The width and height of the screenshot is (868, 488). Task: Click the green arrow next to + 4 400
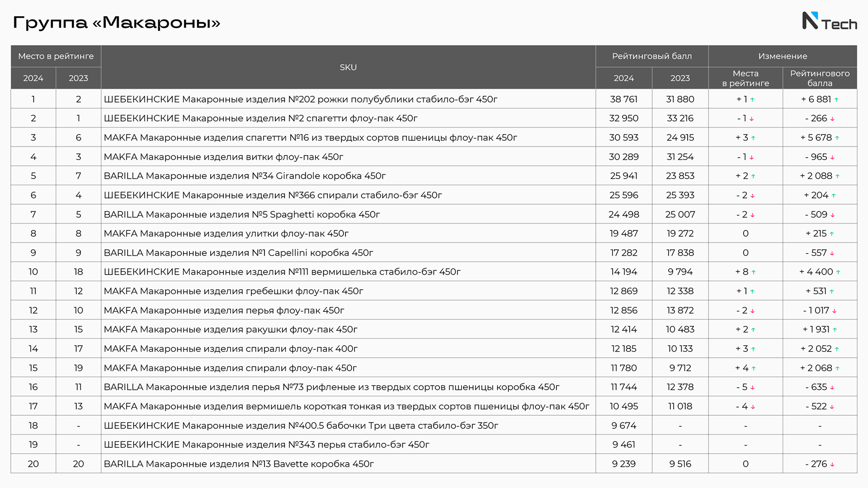(x=838, y=272)
